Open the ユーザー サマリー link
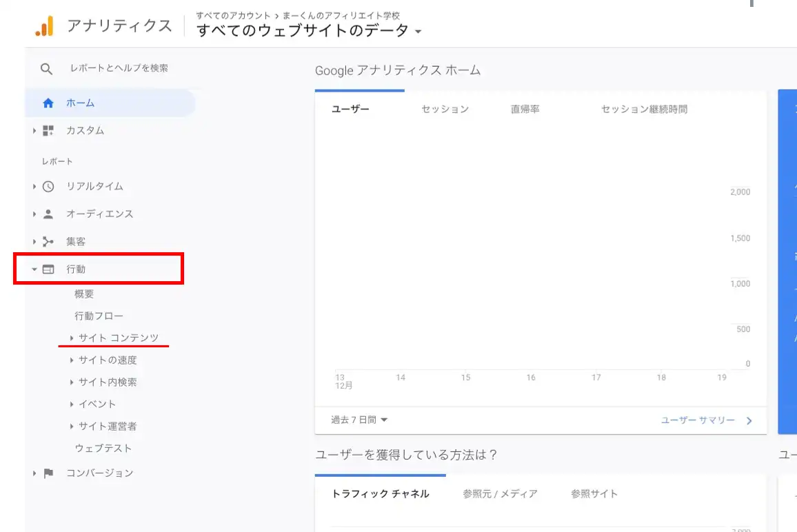797x532 pixels. point(698,421)
